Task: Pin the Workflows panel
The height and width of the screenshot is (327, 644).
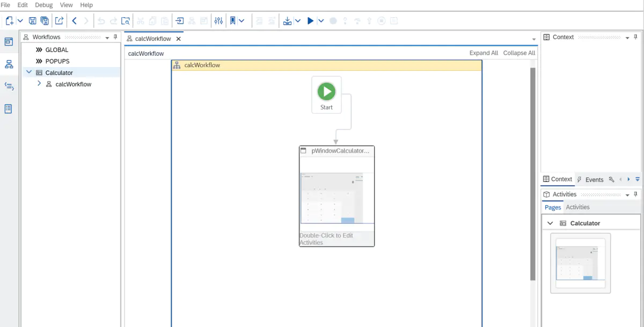Action: 115,37
